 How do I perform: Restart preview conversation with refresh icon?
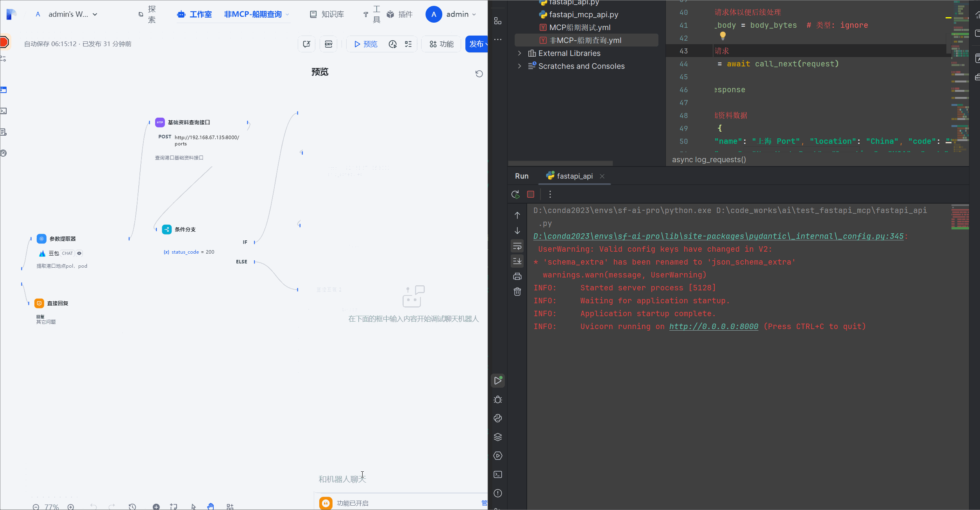(x=479, y=74)
